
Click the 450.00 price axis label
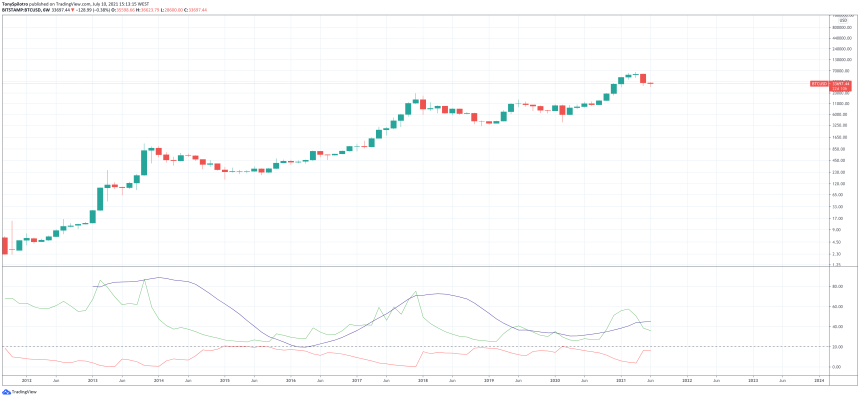click(839, 161)
